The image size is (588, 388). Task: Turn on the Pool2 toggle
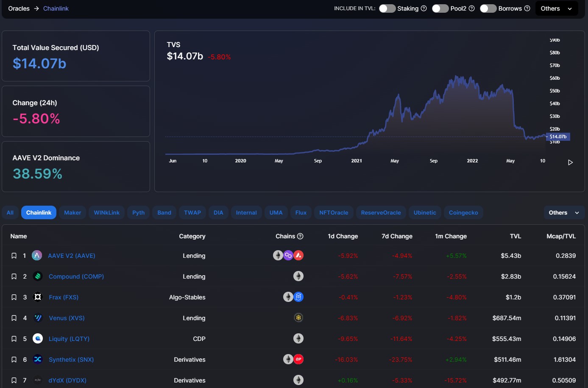[440, 8]
